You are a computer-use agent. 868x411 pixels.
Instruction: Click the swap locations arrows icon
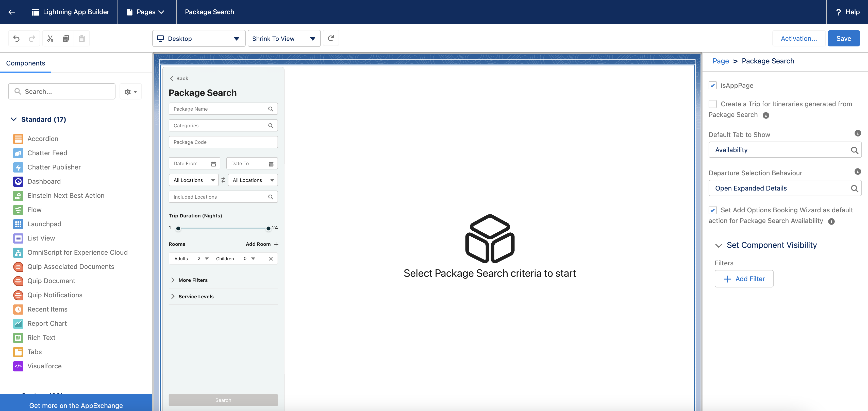point(223,180)
